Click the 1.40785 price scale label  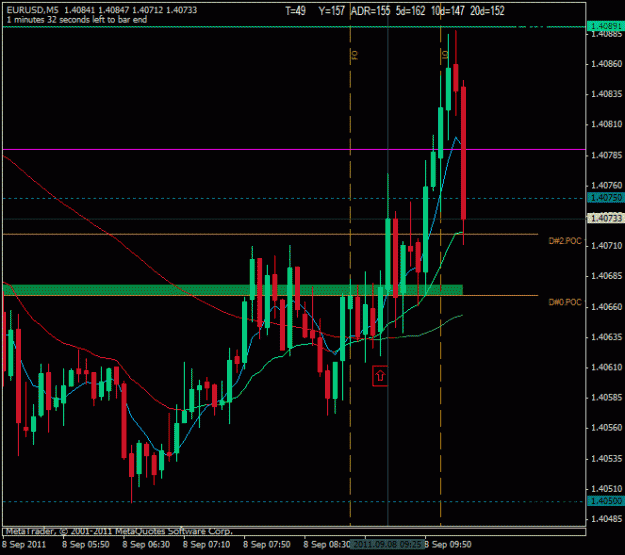click(x=606, y=155)
